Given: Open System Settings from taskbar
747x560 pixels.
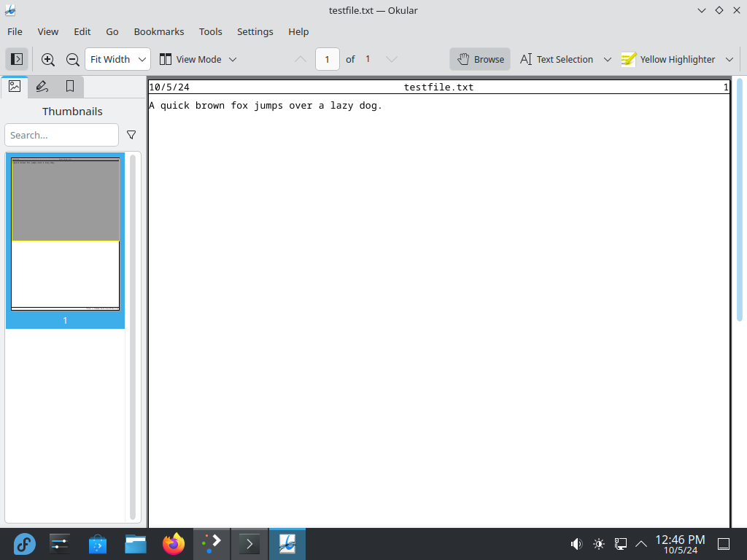Looking at the screenshot, I should pos(60,544).
